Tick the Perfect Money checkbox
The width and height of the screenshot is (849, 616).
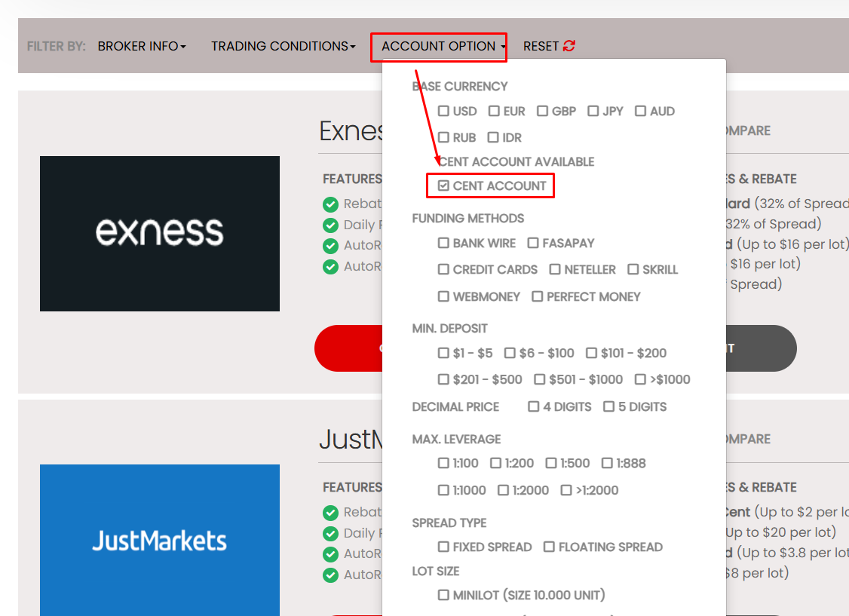537,296
